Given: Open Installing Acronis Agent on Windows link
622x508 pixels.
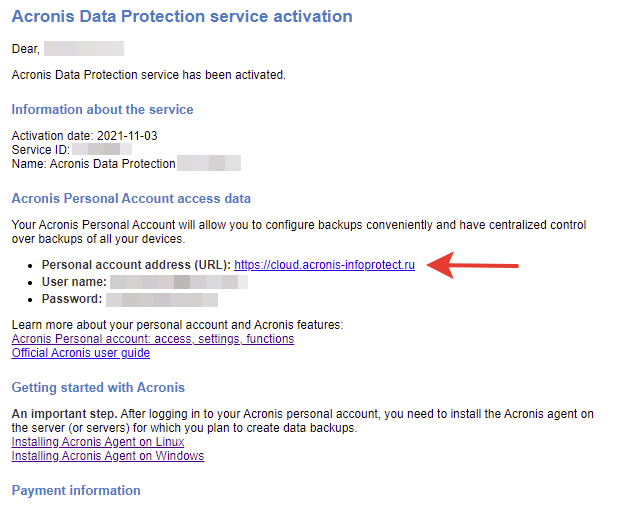Looking at the screenshot, I should (108, 456).
